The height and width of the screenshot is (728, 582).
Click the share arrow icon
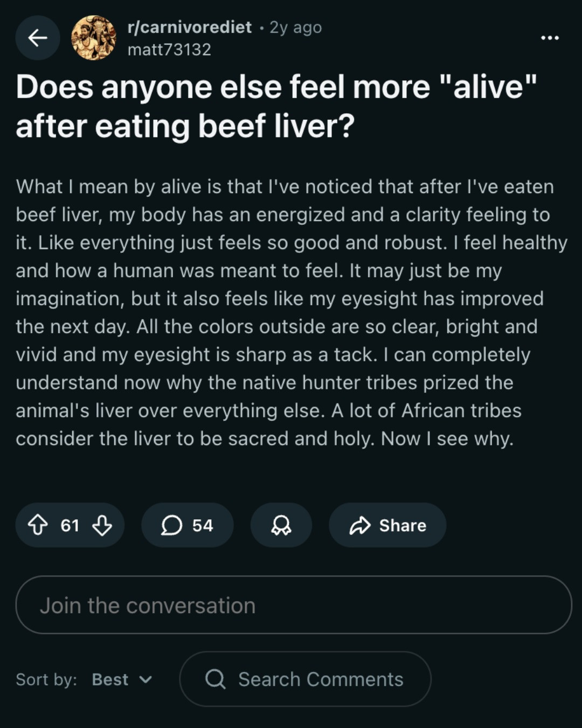[360, 525]
